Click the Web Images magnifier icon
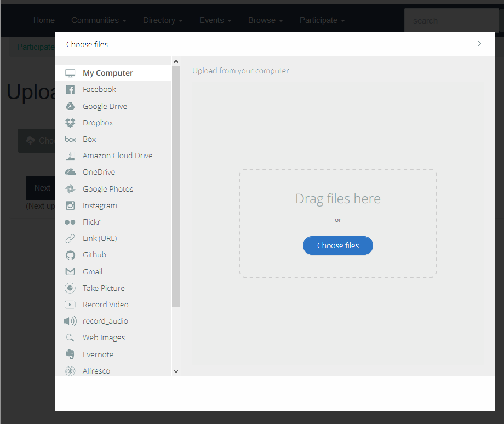 coord(70,337)
